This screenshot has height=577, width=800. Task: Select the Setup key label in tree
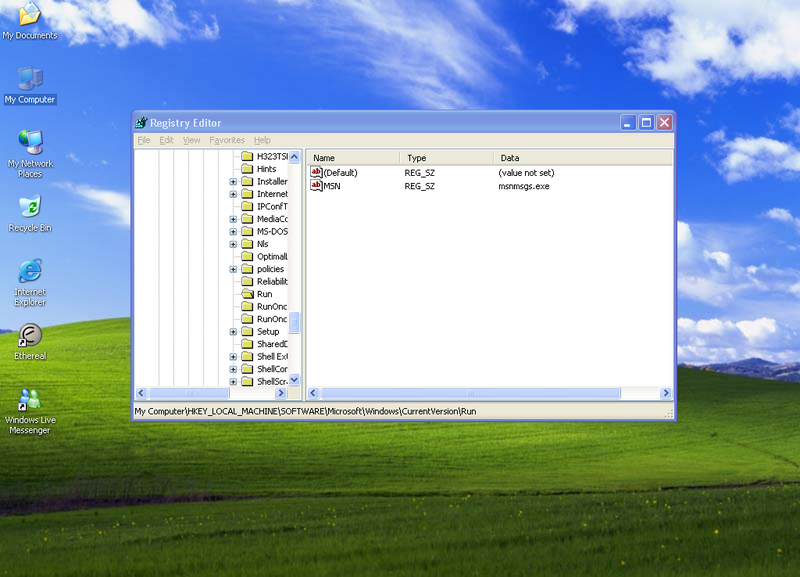[x=268, y=331]
